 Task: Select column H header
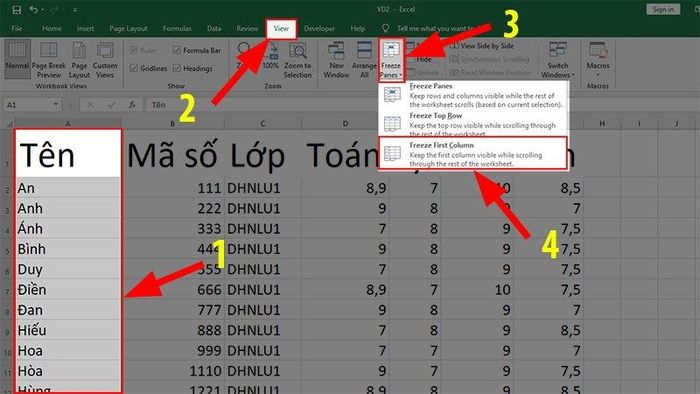click(x=602, y=124)
